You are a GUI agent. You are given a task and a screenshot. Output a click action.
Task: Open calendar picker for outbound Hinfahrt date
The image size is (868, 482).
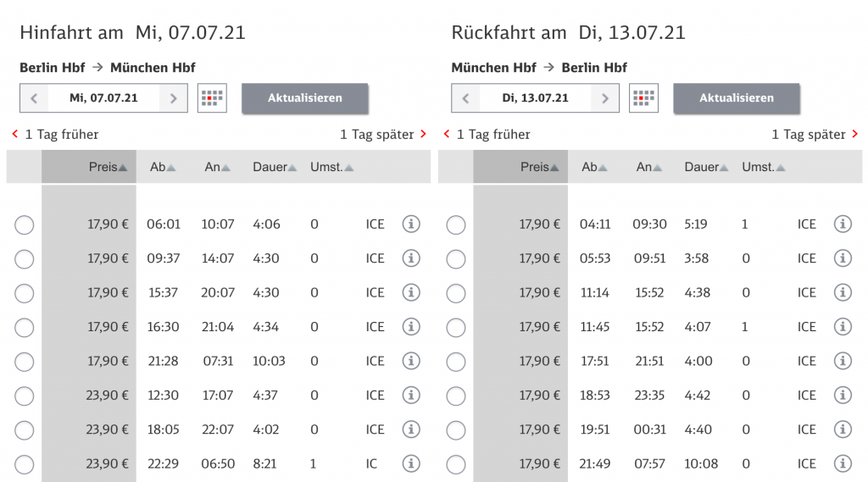tap(212, 98)
